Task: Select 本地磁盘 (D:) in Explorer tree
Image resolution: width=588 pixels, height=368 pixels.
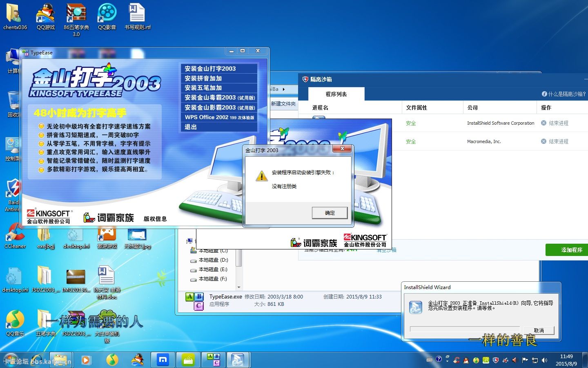Action: click(209, 260)
